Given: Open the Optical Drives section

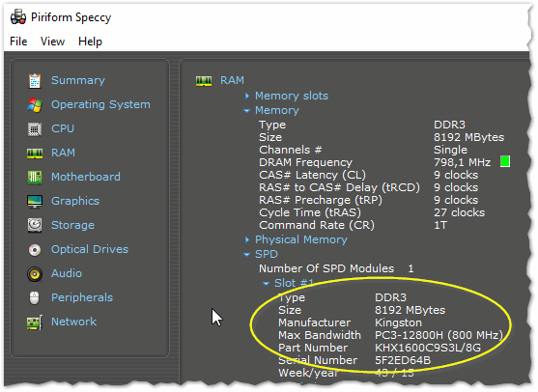Looking at the screenshot, I should (x=90, y=249).
